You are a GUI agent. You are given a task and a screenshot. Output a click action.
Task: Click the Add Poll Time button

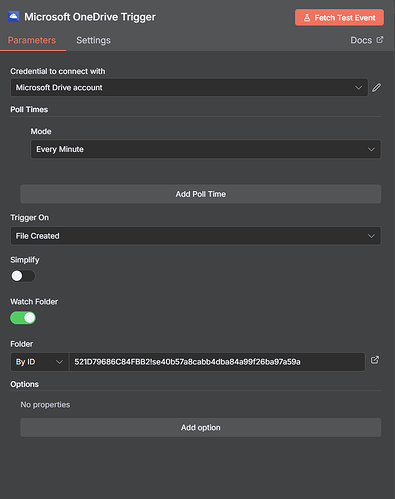(x=201, y=194)
